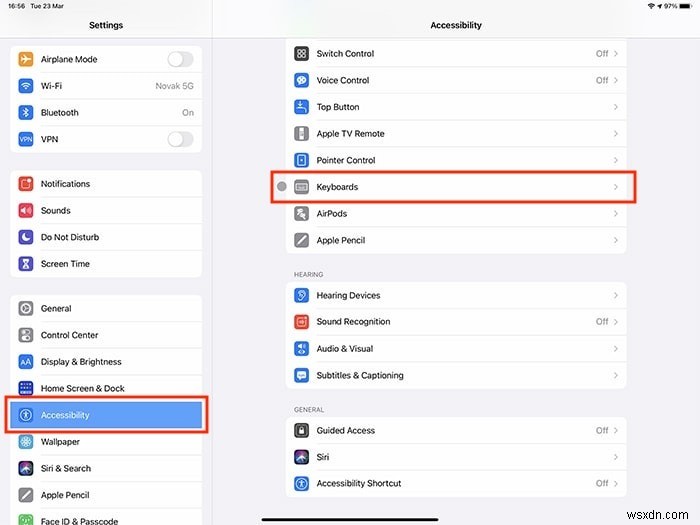
Task: Click the Sound Recognition icon
Action: point(302,321)
